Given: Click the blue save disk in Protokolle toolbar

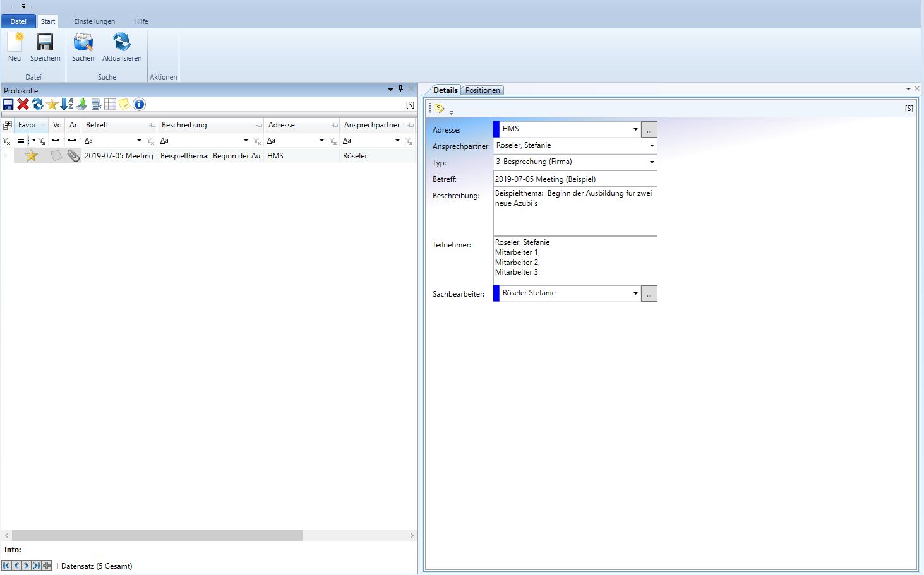Looking at the screenshot, I should [x=8, y=104].
